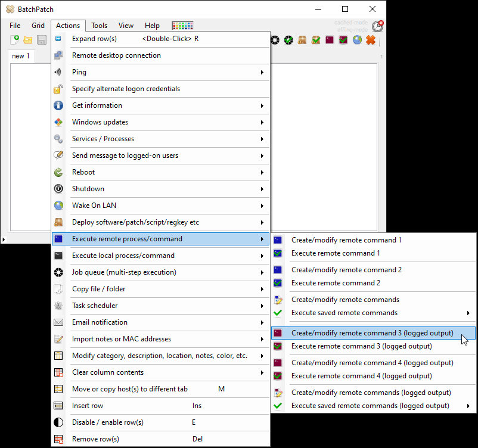Expand the Shutdown submenu arrow
The width and height of the screenshot is (478, 448).
(x=262, y=189)
